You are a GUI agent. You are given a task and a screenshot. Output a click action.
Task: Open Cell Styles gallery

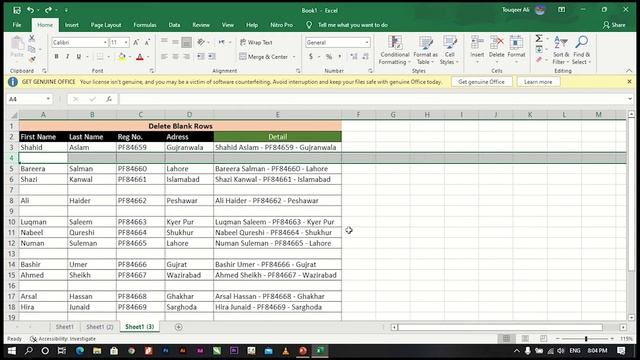pos(449,50)
